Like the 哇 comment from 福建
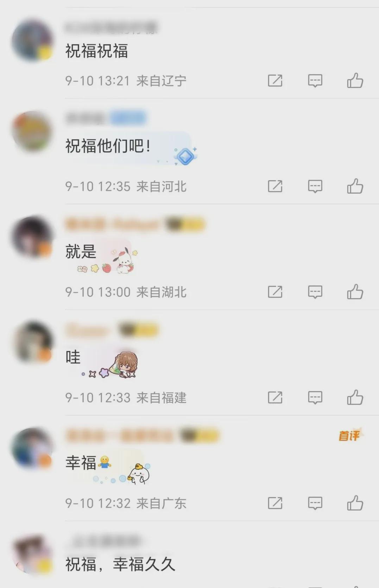This screenshot has height=588, width=379. [355, 398]
